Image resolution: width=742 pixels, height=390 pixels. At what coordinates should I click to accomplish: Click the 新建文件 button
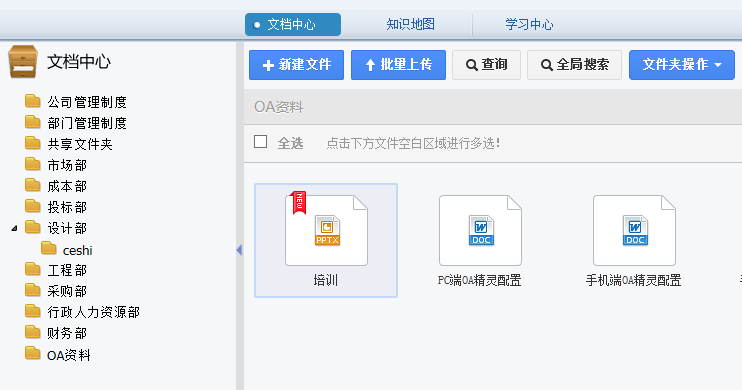pyautogui.click(x=296, y=65)
